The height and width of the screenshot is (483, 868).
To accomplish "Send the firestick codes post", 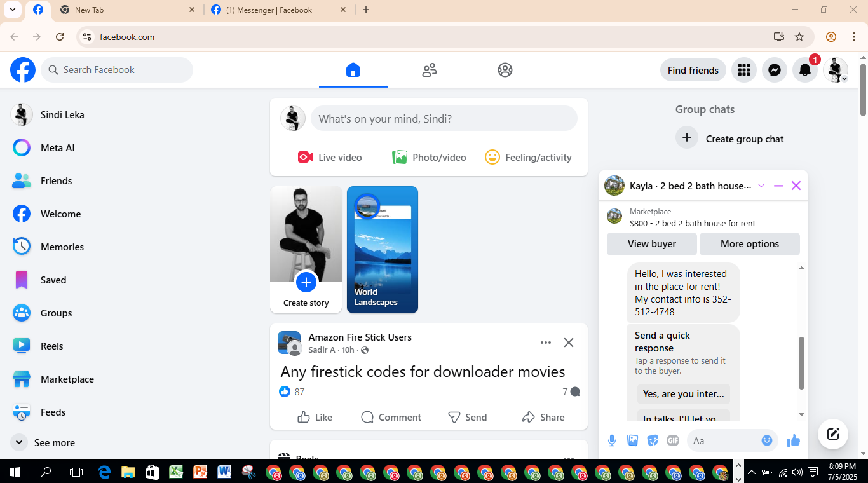I will pos(468,418).
